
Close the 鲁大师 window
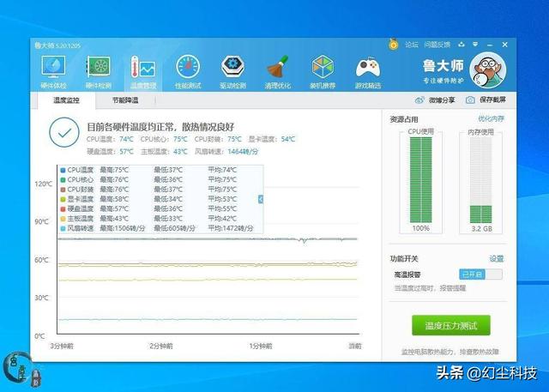tap(505, 45)
